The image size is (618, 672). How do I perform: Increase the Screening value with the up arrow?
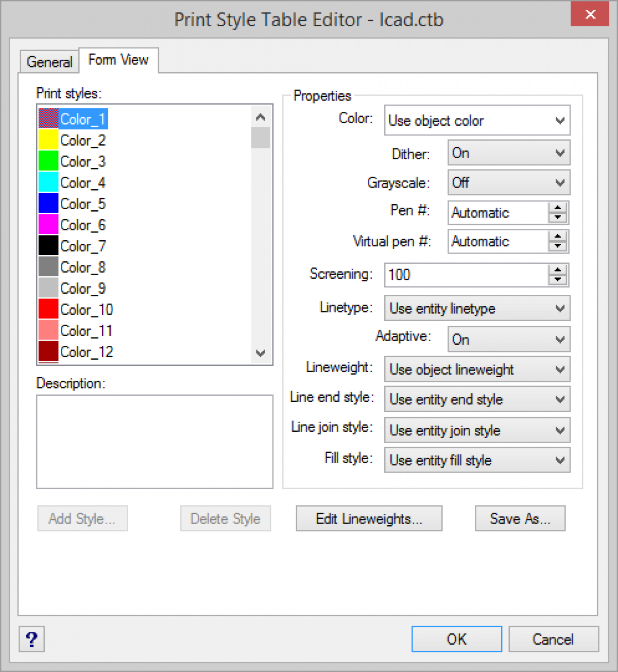[x=557, y=270]
